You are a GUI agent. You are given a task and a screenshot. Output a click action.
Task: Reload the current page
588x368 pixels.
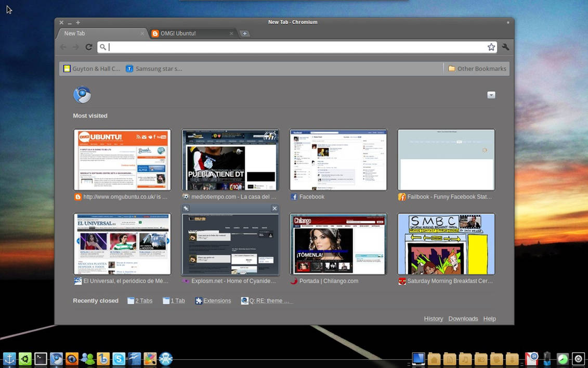click(88, 47)
